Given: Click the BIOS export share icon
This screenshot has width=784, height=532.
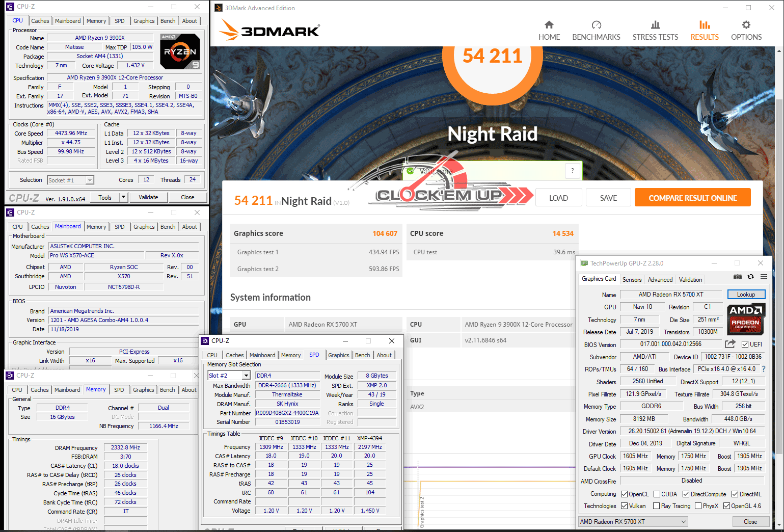Looking at the screenshot, I should (730, 344).
